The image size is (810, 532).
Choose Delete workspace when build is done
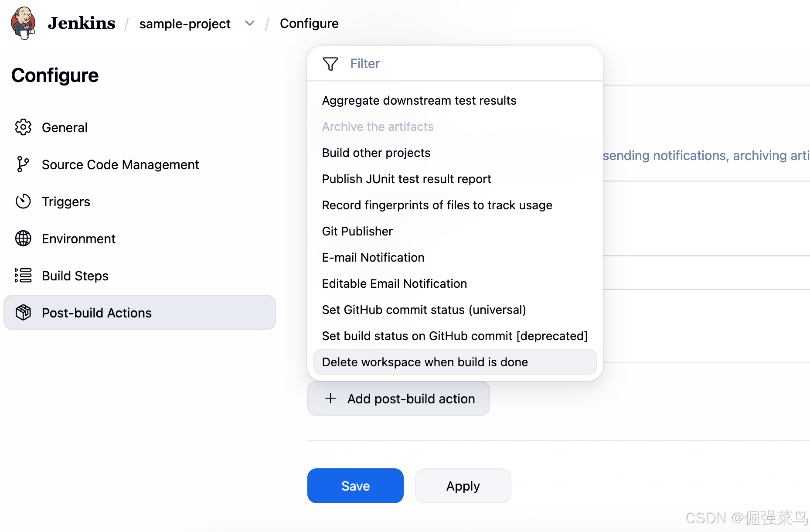(455, 362)
